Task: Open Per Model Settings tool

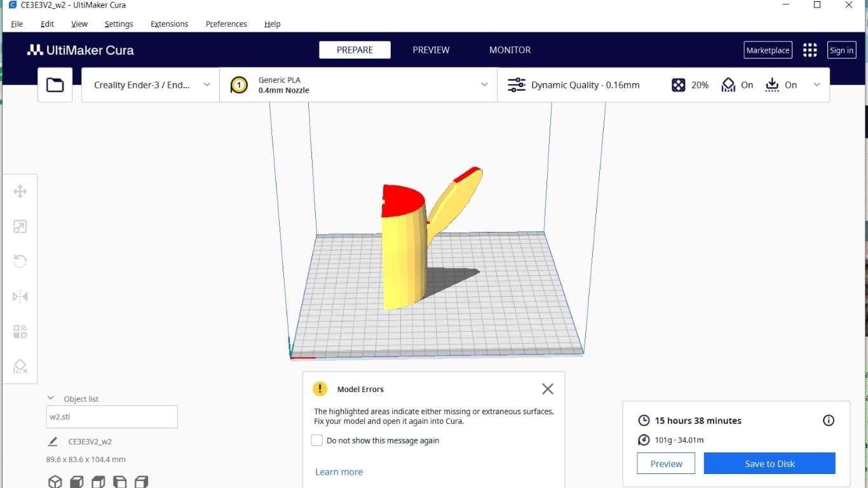Action: tap(20, 331)
